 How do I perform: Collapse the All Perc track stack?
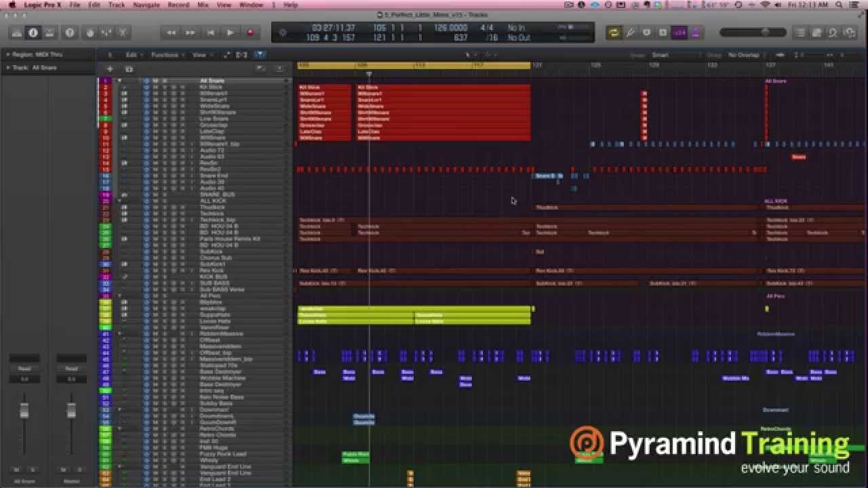click(120, 296)
